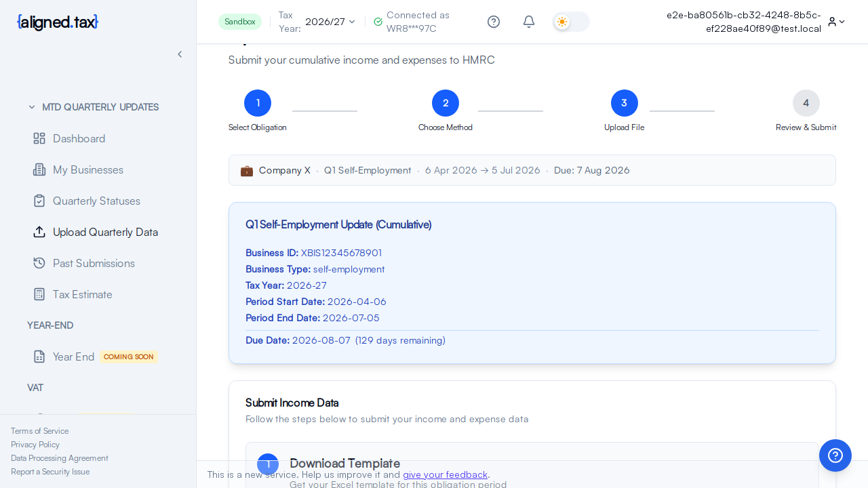Collapse the MTD Quarterly Updates section
This screenshot has width=868, height=488.
tap(32, 107)
